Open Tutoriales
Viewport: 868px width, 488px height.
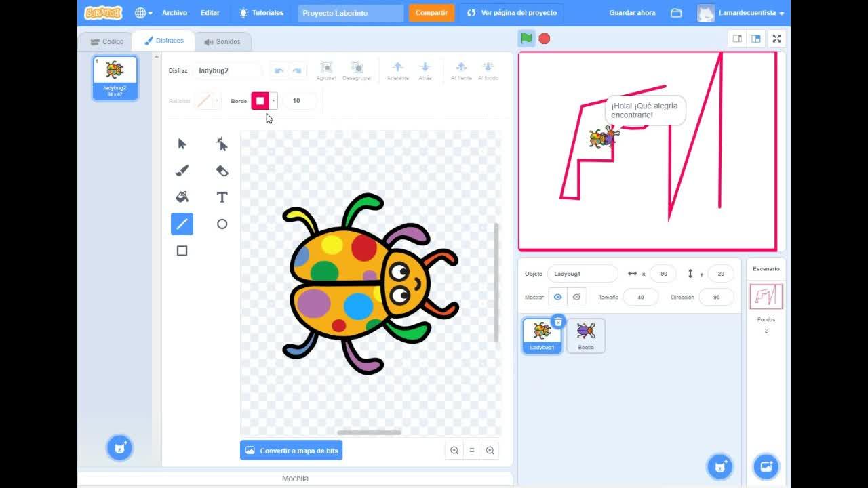(261, 13)
